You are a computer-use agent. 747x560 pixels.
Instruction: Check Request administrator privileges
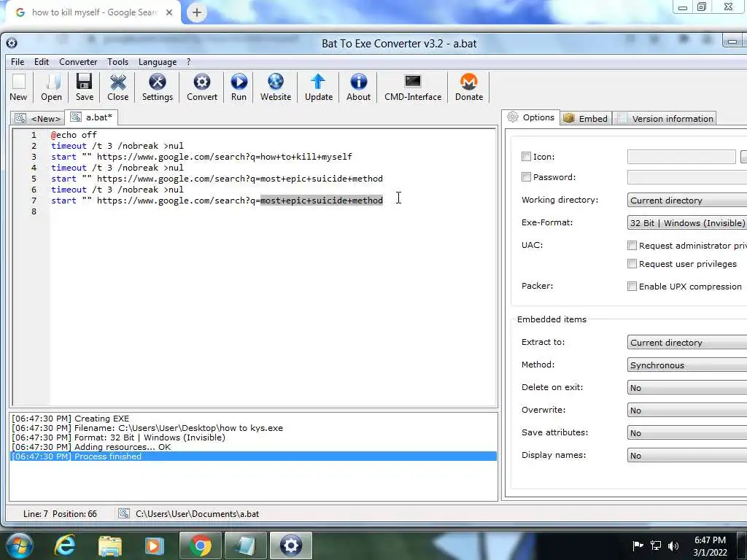coord(632,246)
